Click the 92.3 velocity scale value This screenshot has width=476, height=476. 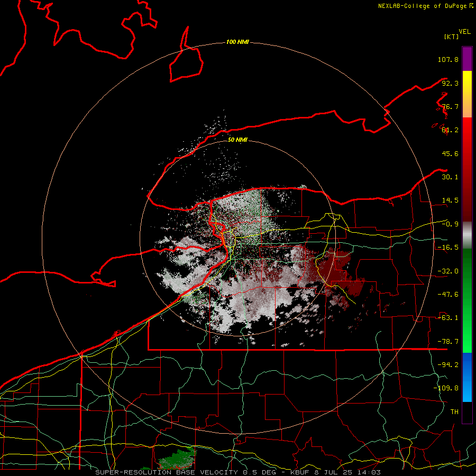450,83
